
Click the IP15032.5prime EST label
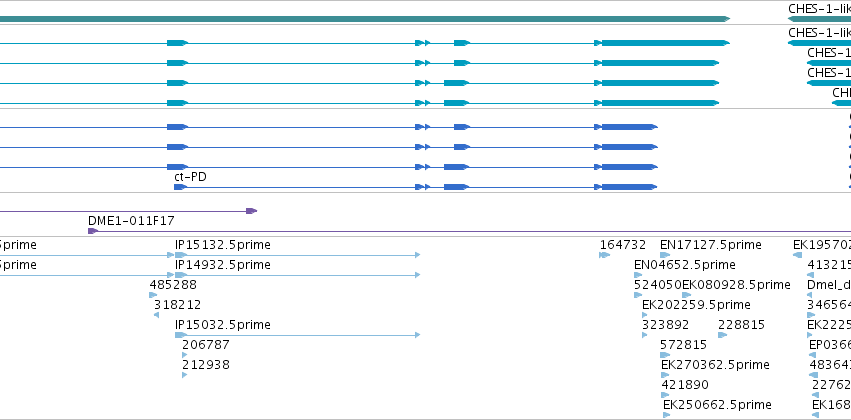pyautogui.click(x=223, y=324)
